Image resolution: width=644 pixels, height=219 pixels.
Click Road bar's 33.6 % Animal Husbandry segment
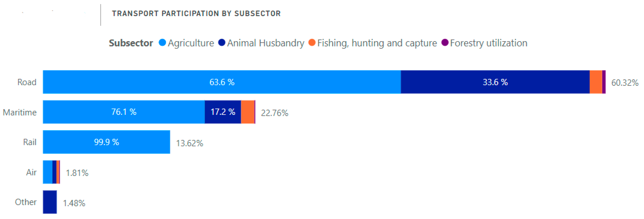[x=495, y=82]
